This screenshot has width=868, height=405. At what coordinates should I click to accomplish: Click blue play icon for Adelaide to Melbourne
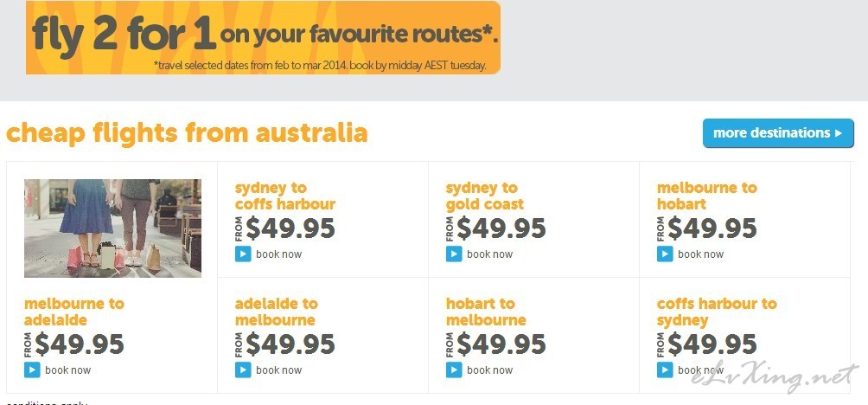[x=243, y=370]
